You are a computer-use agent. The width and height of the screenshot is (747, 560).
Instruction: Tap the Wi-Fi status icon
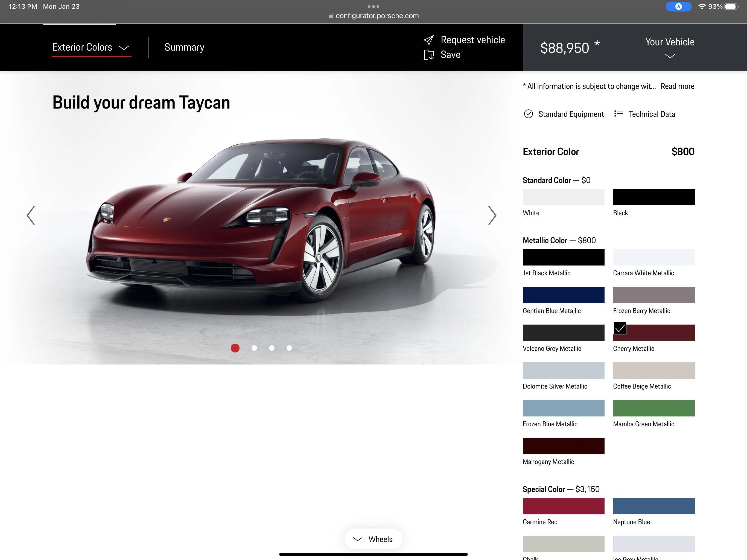[x=702, y=6]
